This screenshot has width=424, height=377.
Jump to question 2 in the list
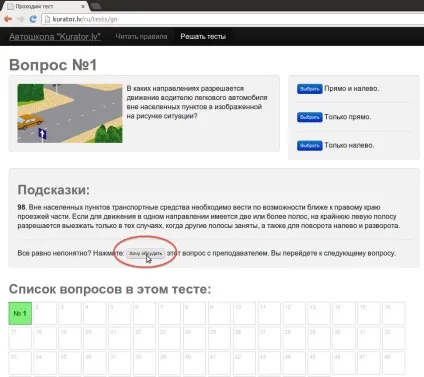tap(45, 313)
